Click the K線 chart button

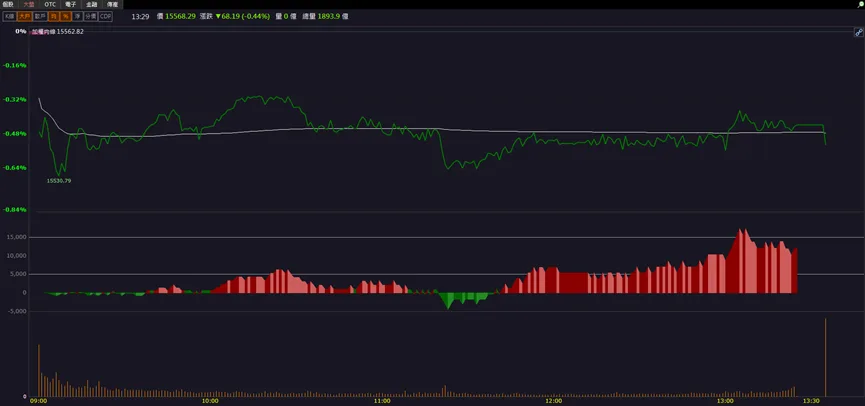click(9, 17)
